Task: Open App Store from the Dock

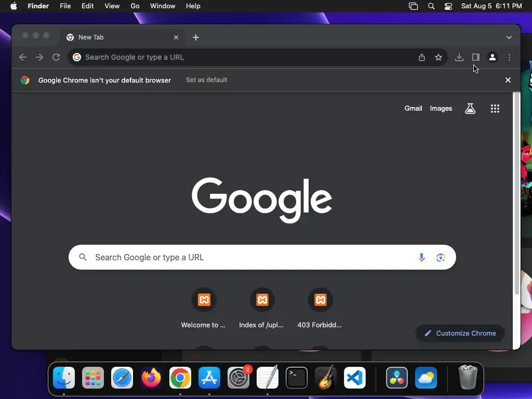Action: pyautogui.click(x=209, y=378)
